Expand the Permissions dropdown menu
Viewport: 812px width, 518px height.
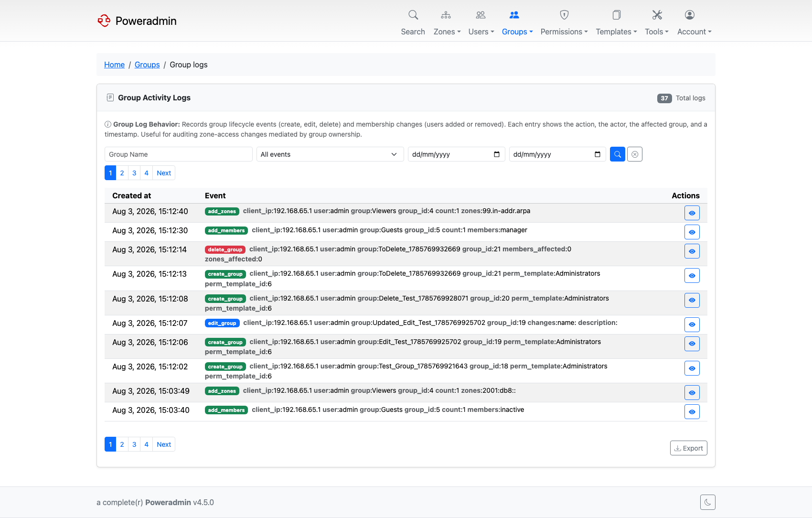click(564, 32)
